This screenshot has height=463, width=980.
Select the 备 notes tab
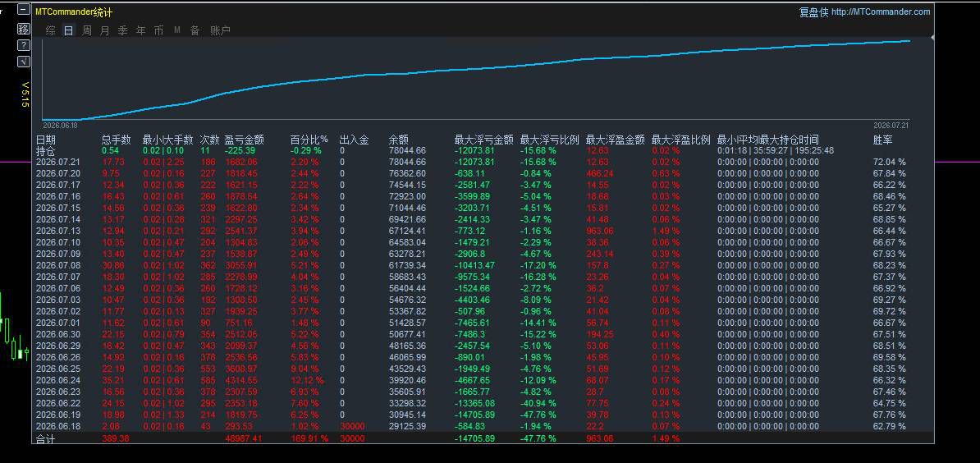tap(195, 30)
